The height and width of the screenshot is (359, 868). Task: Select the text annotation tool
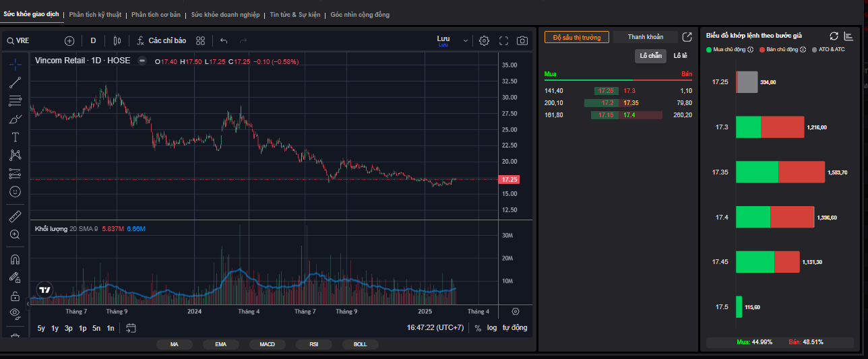pos(15,137)
